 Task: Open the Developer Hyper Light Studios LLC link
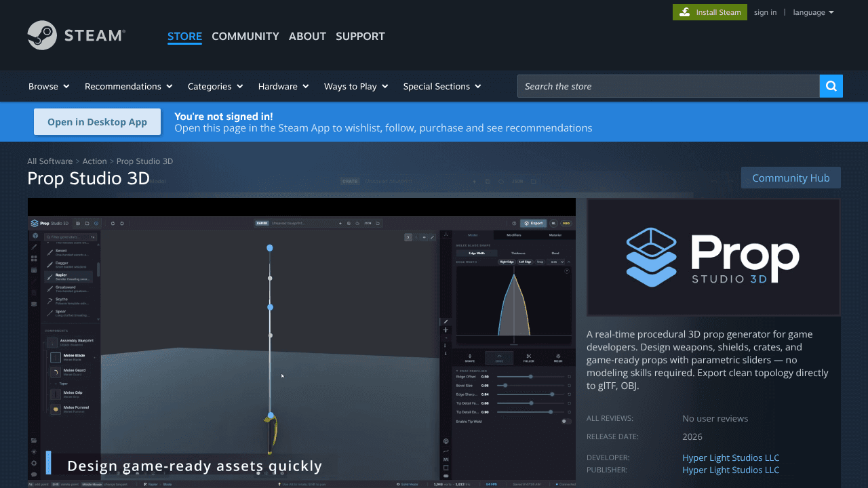731,457
